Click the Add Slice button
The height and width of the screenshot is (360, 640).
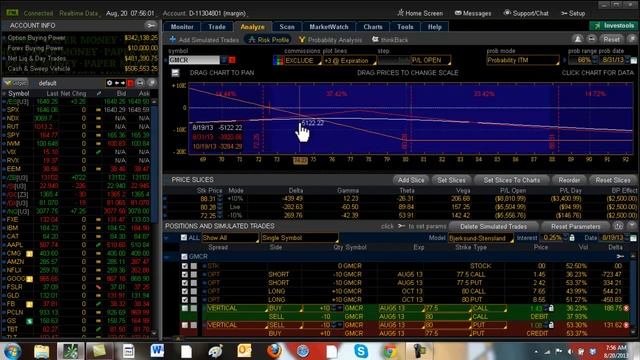click(x=411, y=180)
